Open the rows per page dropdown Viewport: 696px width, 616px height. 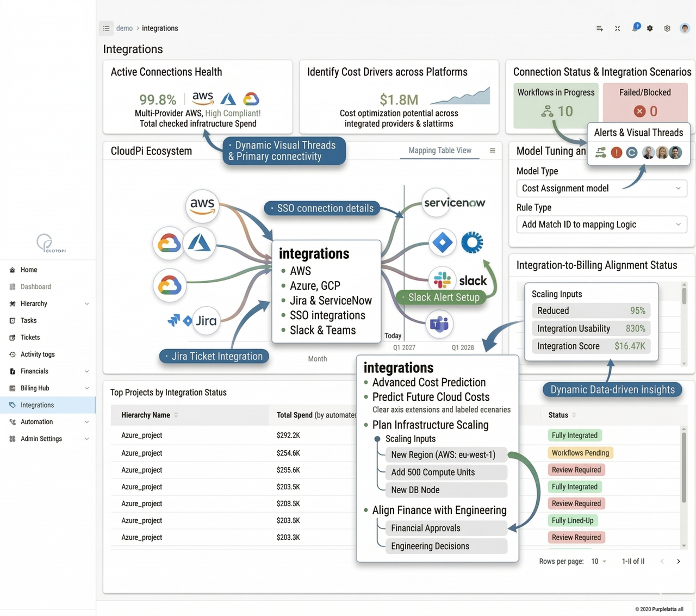tap(599, 561)
